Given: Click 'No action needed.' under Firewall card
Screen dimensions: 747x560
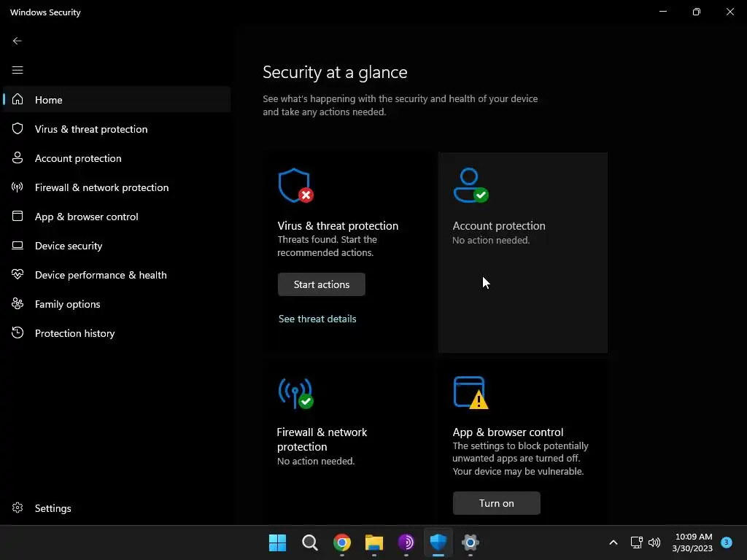Looking at the screenshot, I should pyautogui.click(x=316, y=461).
